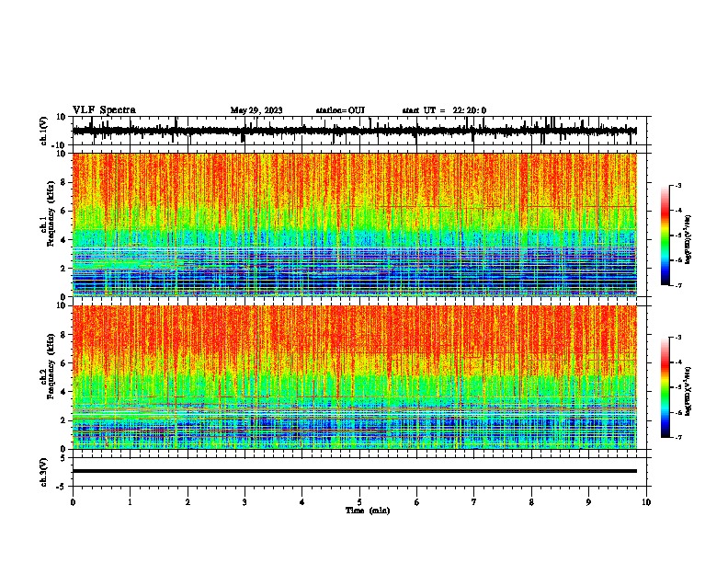Click the ch.1 colorbar "log(PSD)" unit label
The height and width of the screenshot is (563, 728).
point(688,240)
